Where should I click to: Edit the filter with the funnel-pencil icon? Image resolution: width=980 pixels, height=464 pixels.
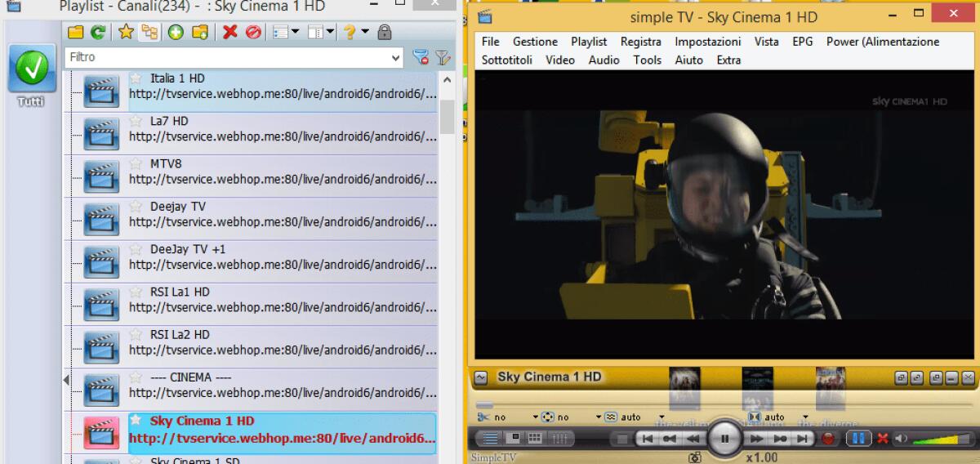pos(443,57)
